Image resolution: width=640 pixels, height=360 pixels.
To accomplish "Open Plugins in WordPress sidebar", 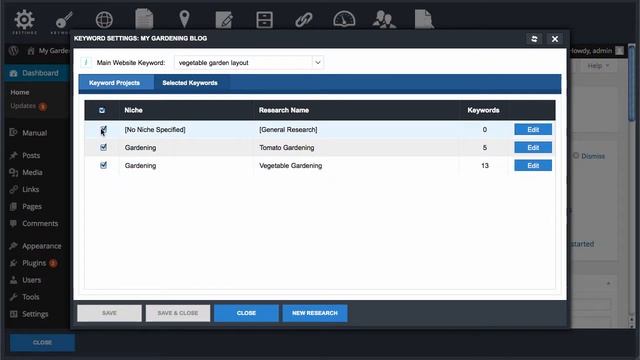I will point(34,263).
